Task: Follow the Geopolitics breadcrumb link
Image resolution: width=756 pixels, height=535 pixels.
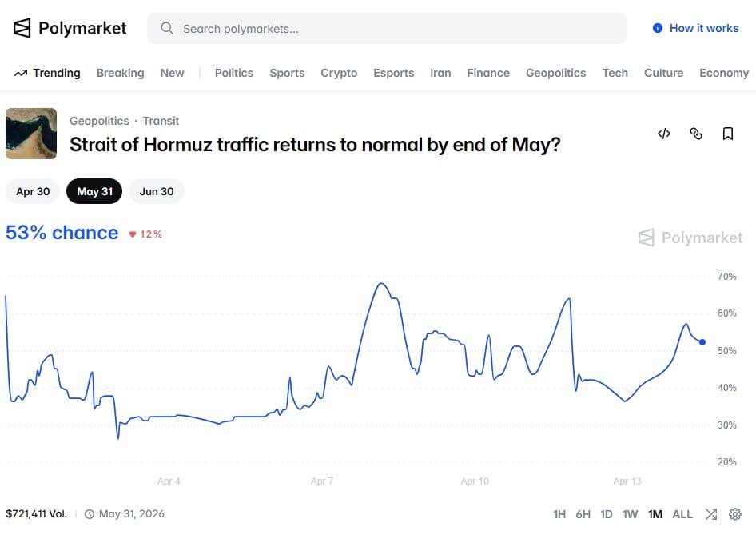Action: coord(99,121)
